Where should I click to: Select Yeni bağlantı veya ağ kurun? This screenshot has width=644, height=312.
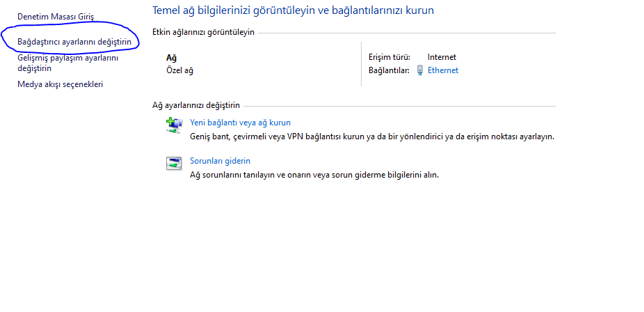tap(240, 123)
